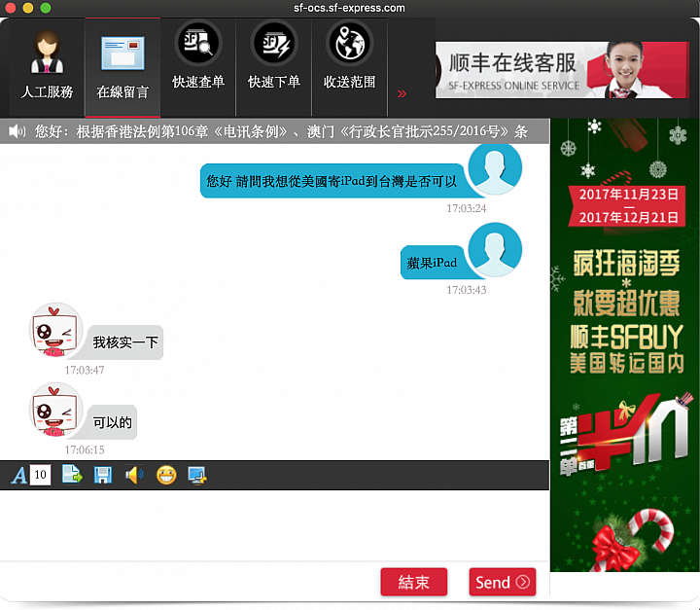Select the 我核实一下 reply bubble
700x610 pixels.
[x=125, y=342]
